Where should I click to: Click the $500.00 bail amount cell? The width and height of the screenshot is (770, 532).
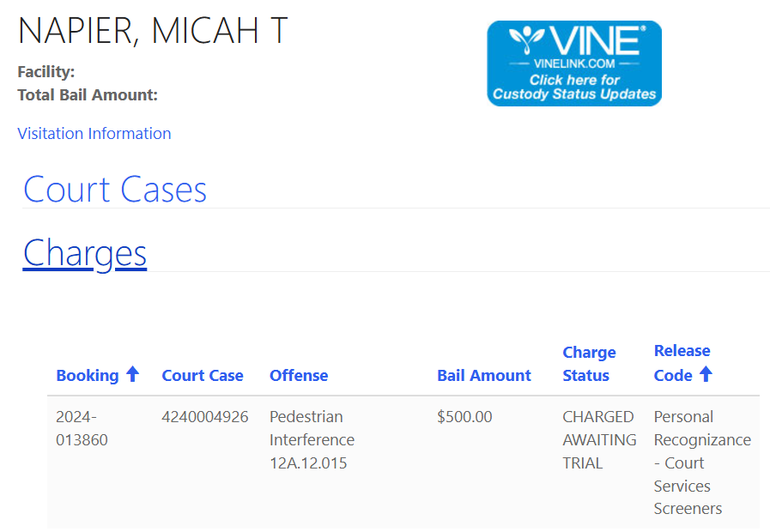pyautogui.click(x=464, y=417)
